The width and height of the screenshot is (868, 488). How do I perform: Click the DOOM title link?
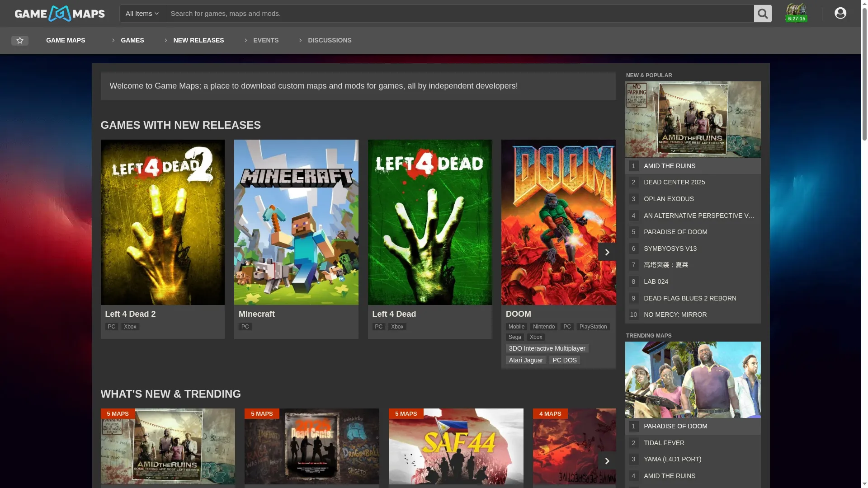point(519,314)
